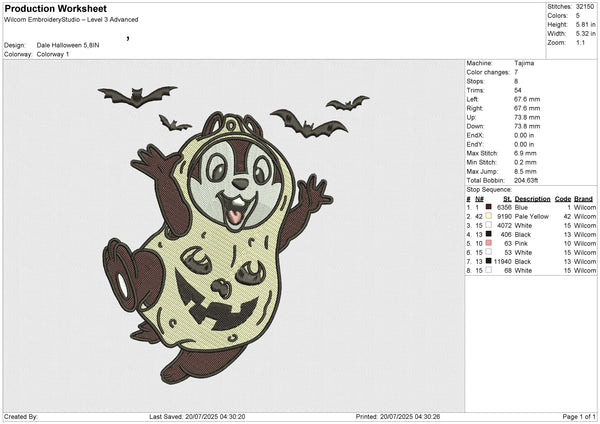Viewport: 600px width, 424px height.
Task: Click the Last Saved timestamp in the footer
Action: click(x=198, y=416)
